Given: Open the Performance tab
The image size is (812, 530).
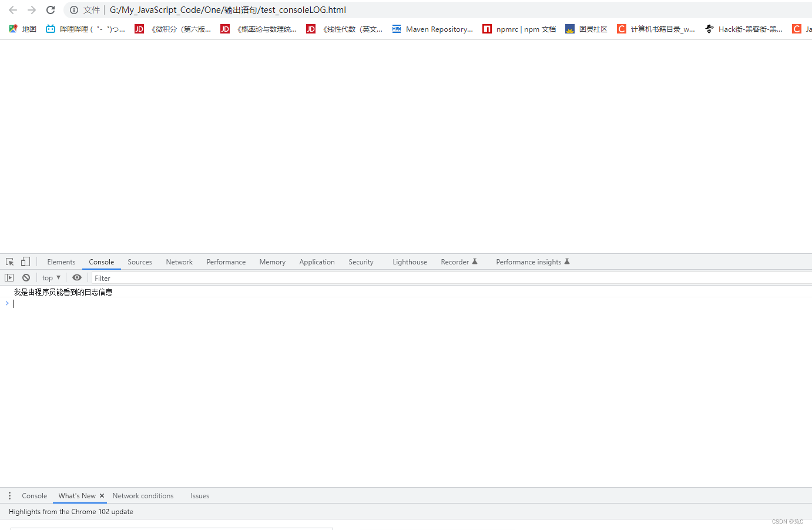Looking at the screenshot, I should pyautogui.click(x=226, y=262).
